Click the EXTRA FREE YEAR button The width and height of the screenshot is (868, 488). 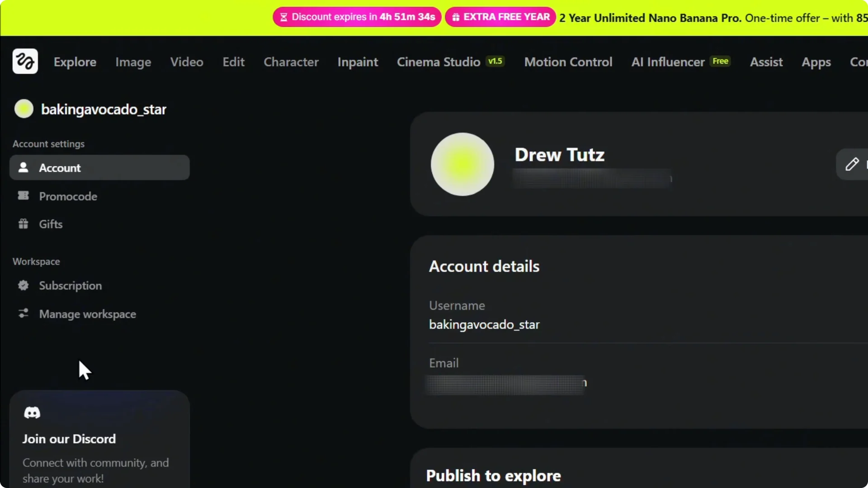pos(500,17)
